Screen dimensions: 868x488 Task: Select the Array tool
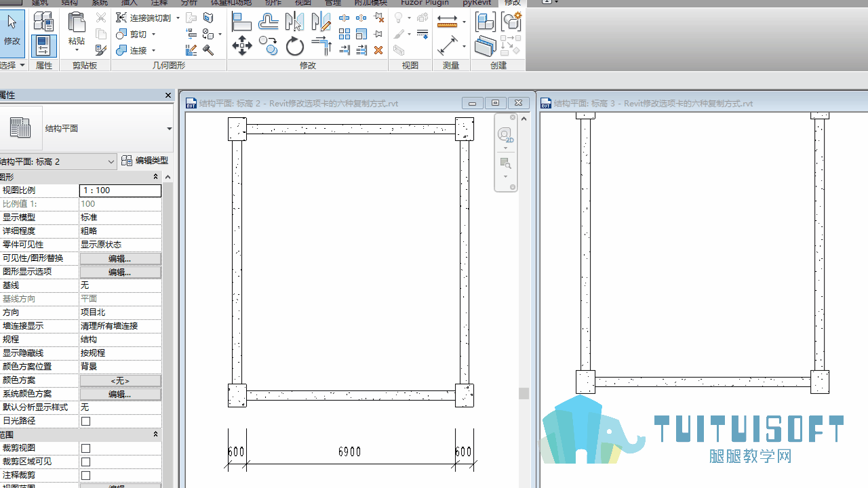[x=344, y=34]
